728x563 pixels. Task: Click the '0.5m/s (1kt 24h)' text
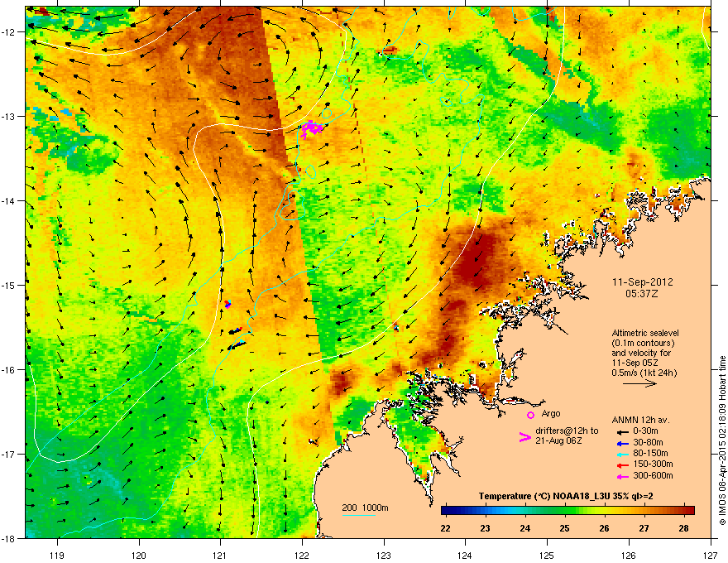tap(644, 373)
